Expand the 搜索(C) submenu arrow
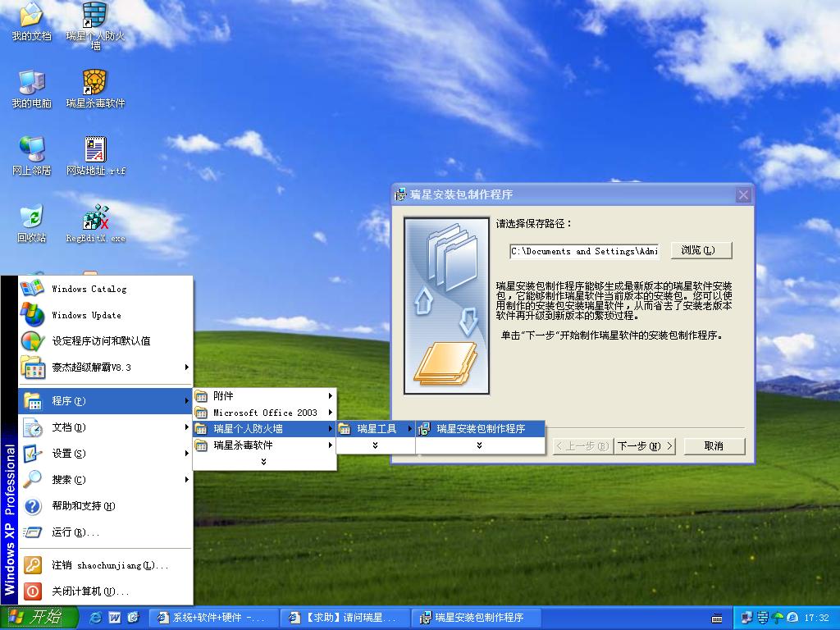 (x=186, y=479)
